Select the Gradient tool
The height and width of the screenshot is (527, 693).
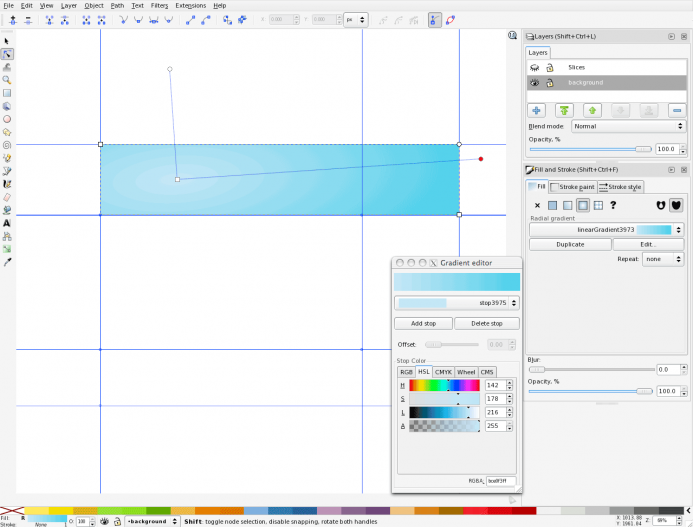click(7, 249)
